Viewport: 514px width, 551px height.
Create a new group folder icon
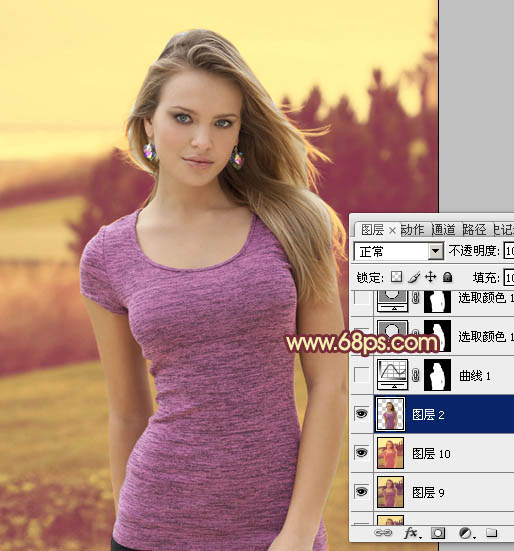click(492, 533)
